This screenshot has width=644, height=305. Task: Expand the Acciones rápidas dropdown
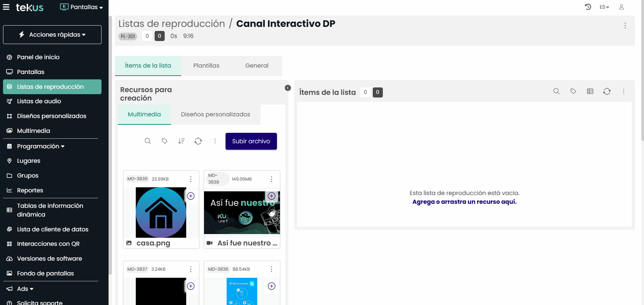point(52,35)
